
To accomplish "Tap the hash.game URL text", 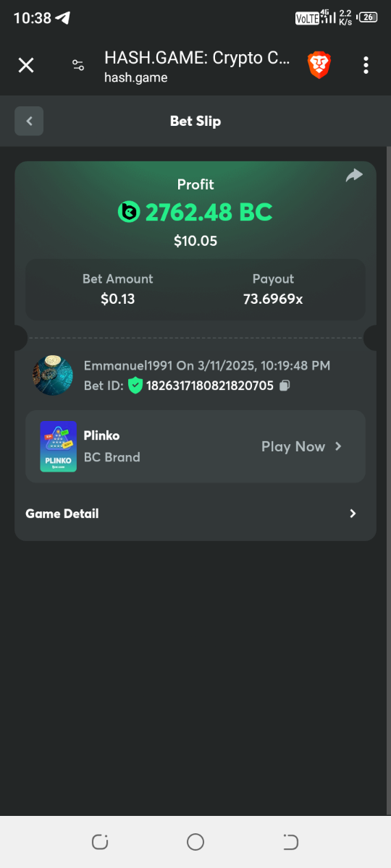I will click(x=136, y=77).
